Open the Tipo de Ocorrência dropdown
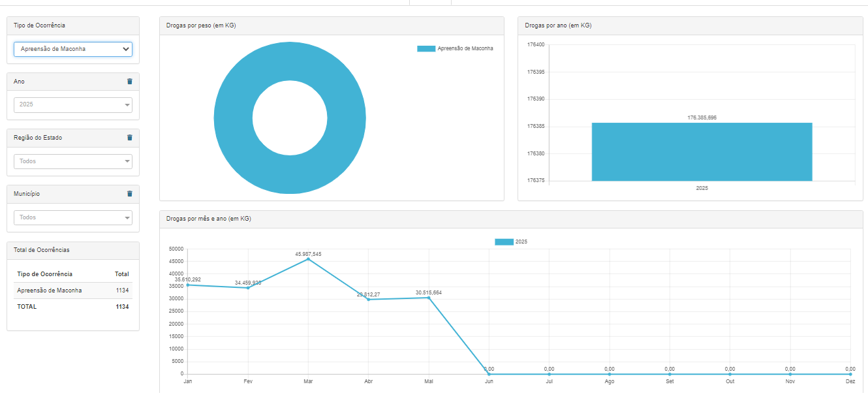The height and width of the screenshot is (393, 868). (x=73, y=49)
